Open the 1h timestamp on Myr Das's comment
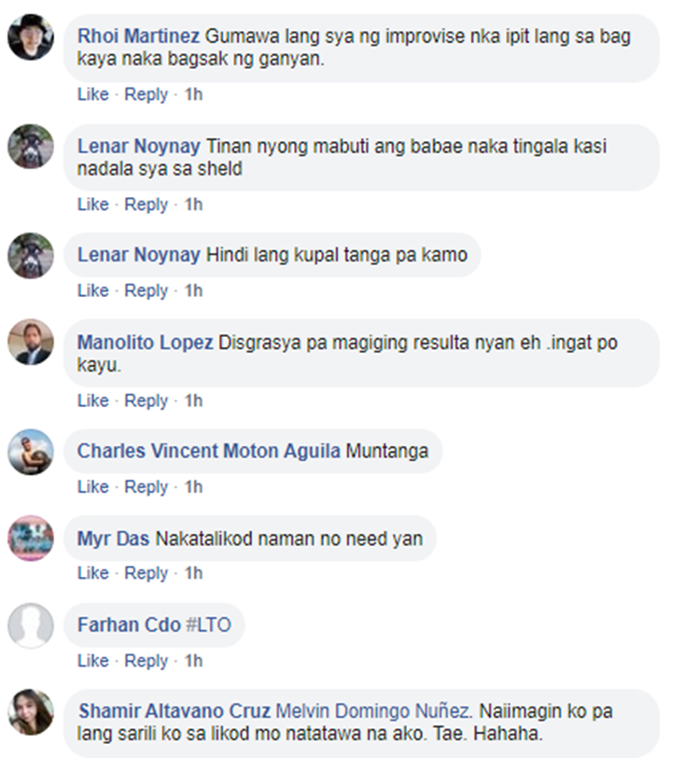 (x=193, y=573)
